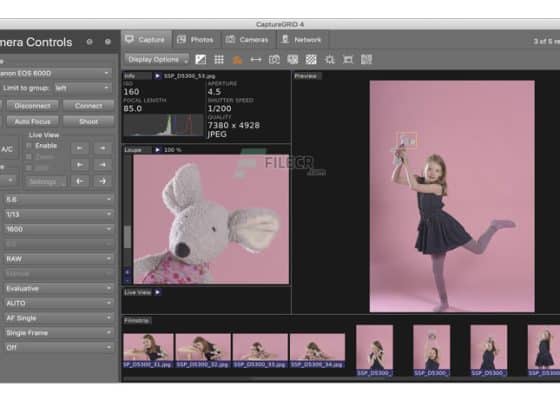Open the AUTO white balance dropdown

pos(59,303)
